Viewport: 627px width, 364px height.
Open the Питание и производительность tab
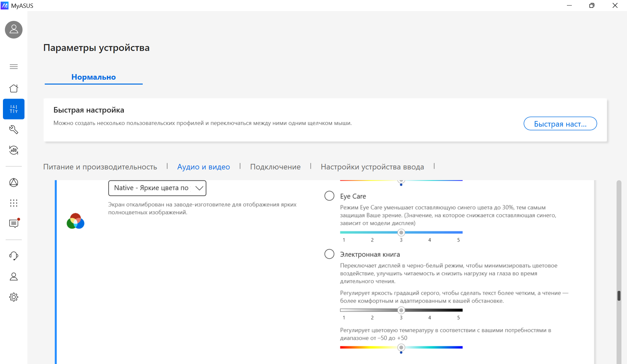100,167
